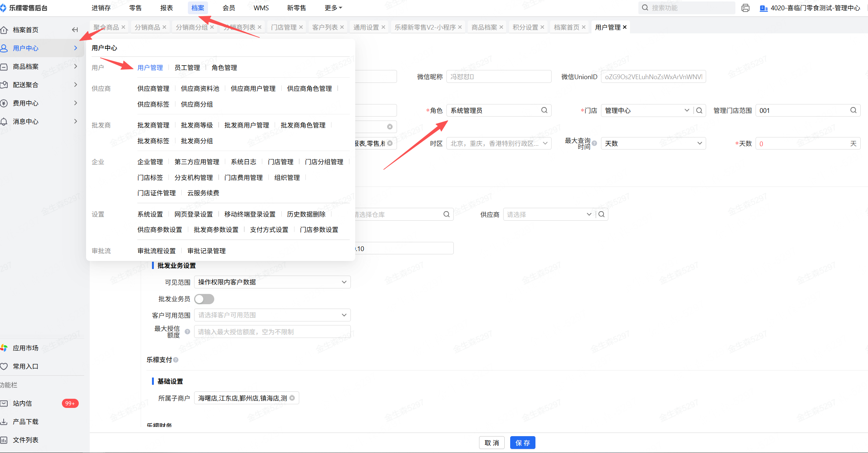Click the search icon beside 门店 dropdown
Image resolution: width=868 pixels, height=453 pixels.
[x=699, y=110]
